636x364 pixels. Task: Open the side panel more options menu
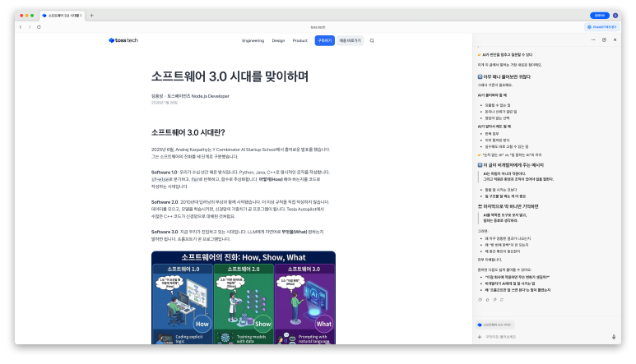tap(592, 39)
